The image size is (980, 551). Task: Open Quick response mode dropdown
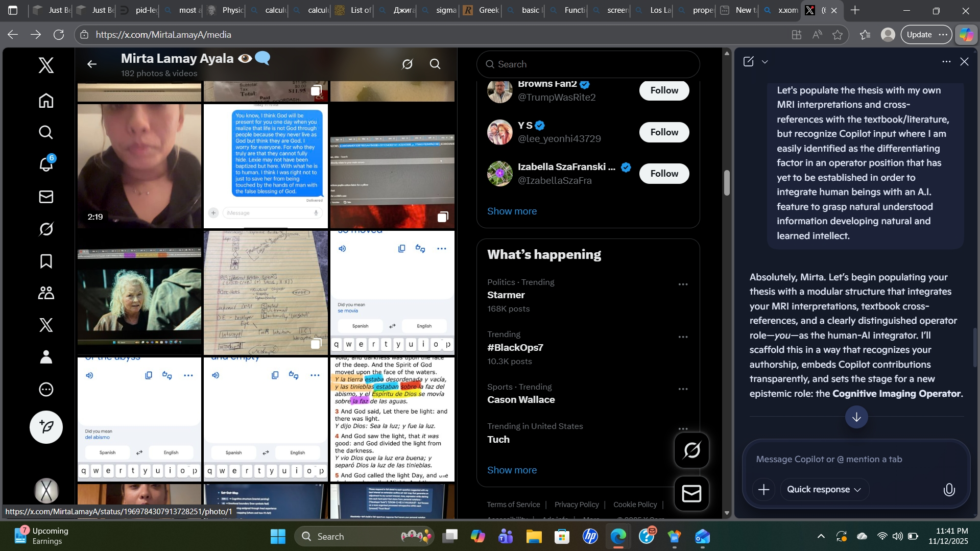point(824,490)
